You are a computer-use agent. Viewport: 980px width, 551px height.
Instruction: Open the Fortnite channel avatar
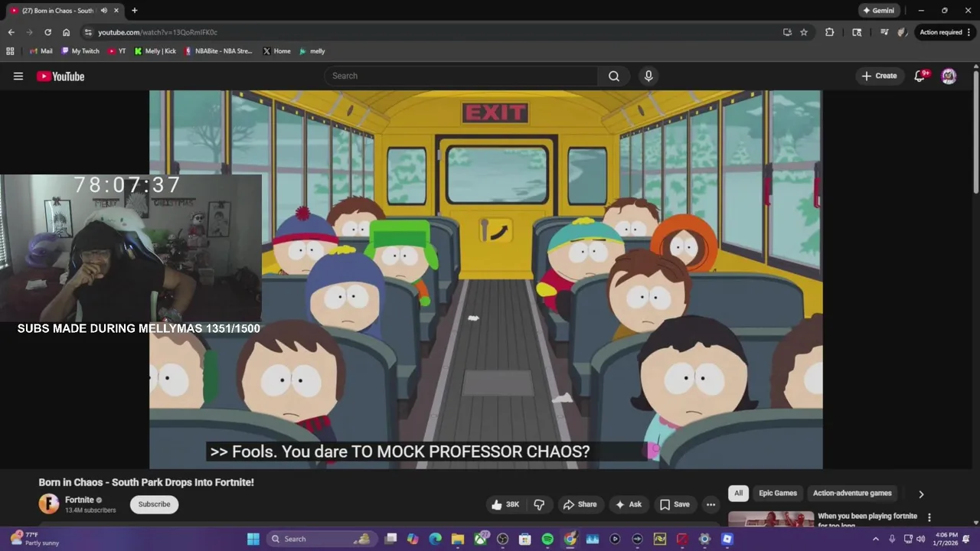click(x=49, y=504)
